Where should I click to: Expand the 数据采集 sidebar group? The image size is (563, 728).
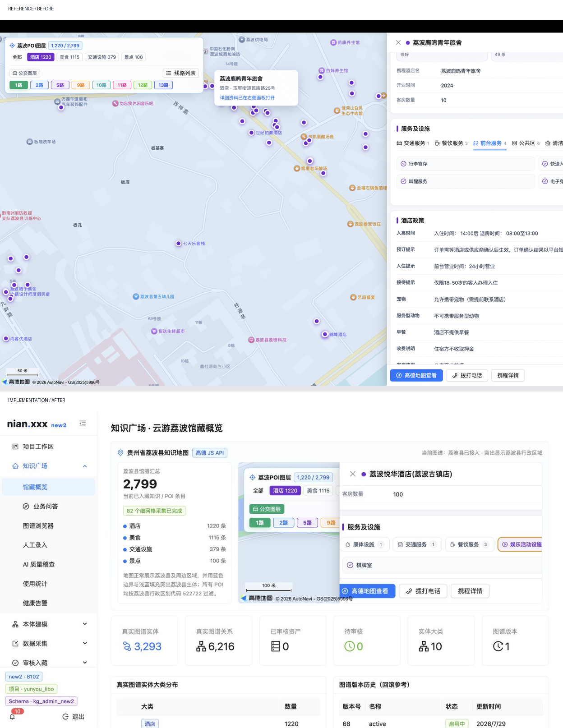click(x=85, y=643)
